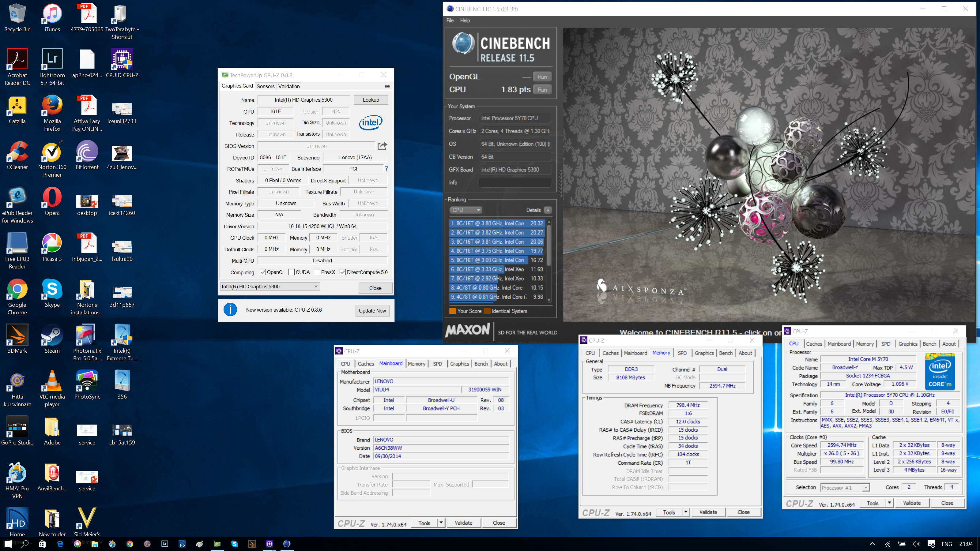The height and width of the screenshot is (551, 980).
Task: Open the Lightroom 5.7 64-bit desktop icon
Action: coord(52,67)
